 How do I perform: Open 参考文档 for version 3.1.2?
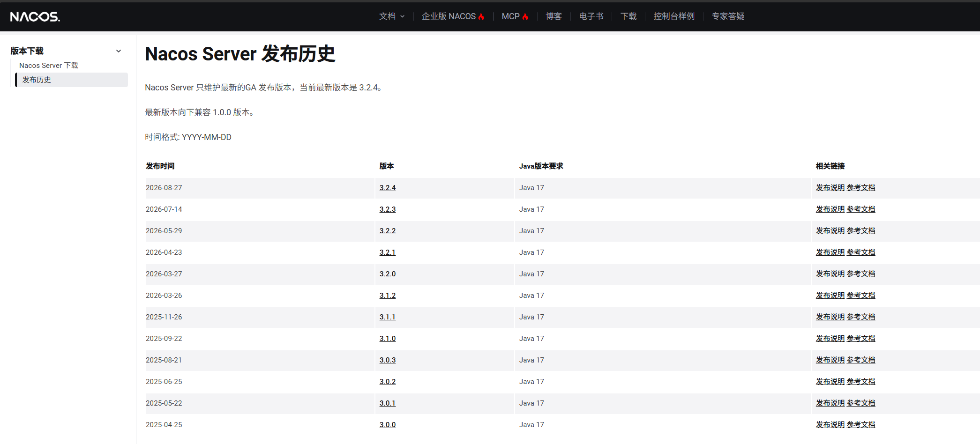pyautogui.click(x=861, y=296)
